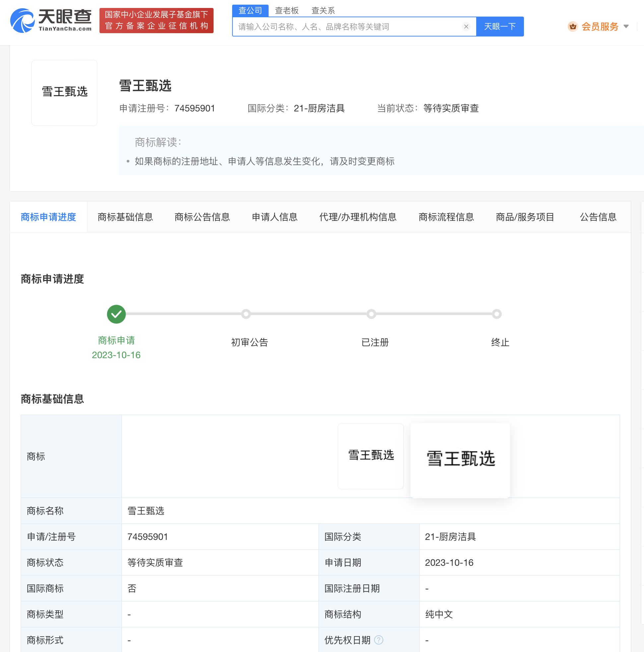Click the small 雪王甄选 table thumbnail
Viewport: 644px width, 652px height.
371,456
